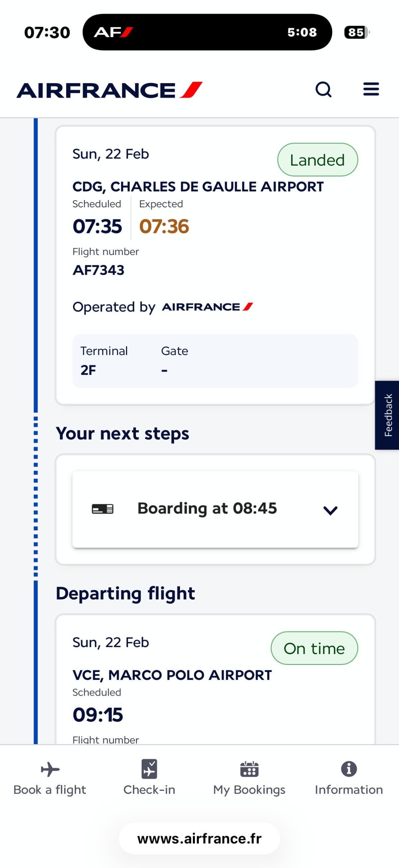Tap the My Bookings calendar icon
This screenshot has width=399, height=868.
point(249,769)
